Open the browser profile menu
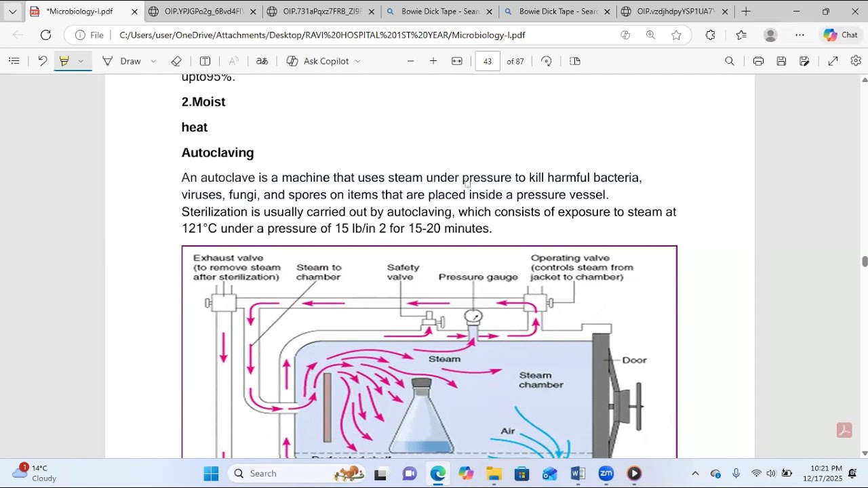The image size is (868, 488). pos(770,35)
